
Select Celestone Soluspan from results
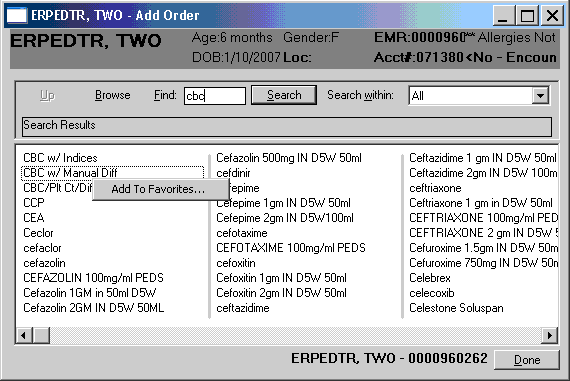456,308
